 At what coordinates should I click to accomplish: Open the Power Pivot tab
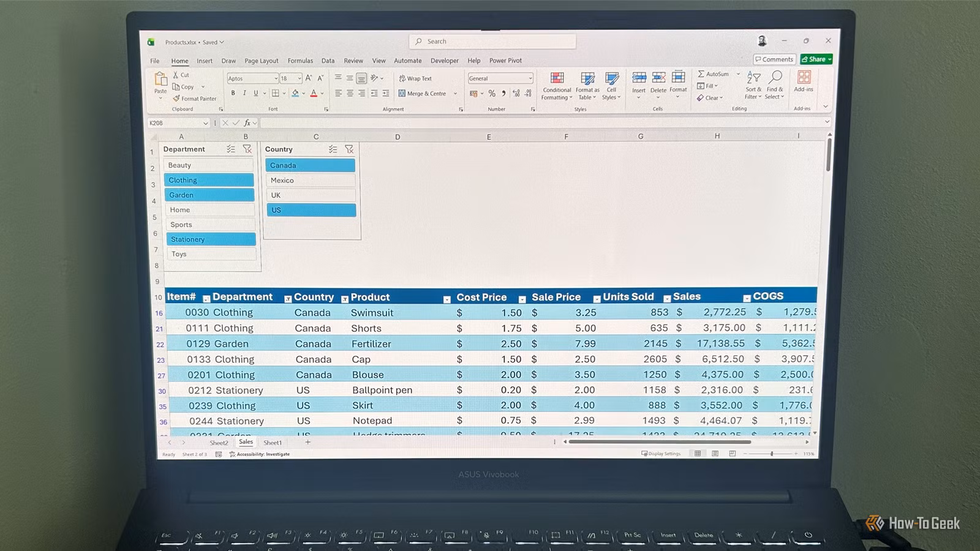click(x=505, y=61)
